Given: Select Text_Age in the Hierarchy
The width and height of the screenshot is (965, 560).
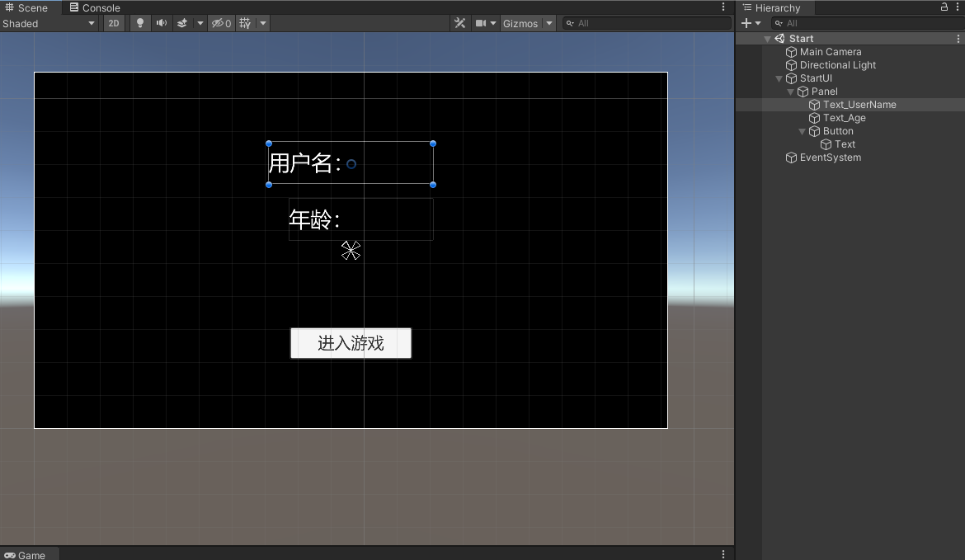Looking at the screenshot, I should click(x=844, y=118).
